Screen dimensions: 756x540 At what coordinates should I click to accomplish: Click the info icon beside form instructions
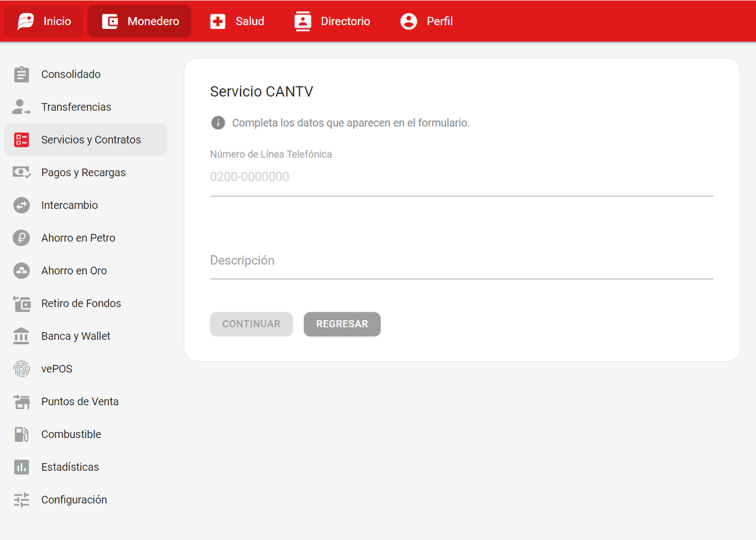[218, 123]
